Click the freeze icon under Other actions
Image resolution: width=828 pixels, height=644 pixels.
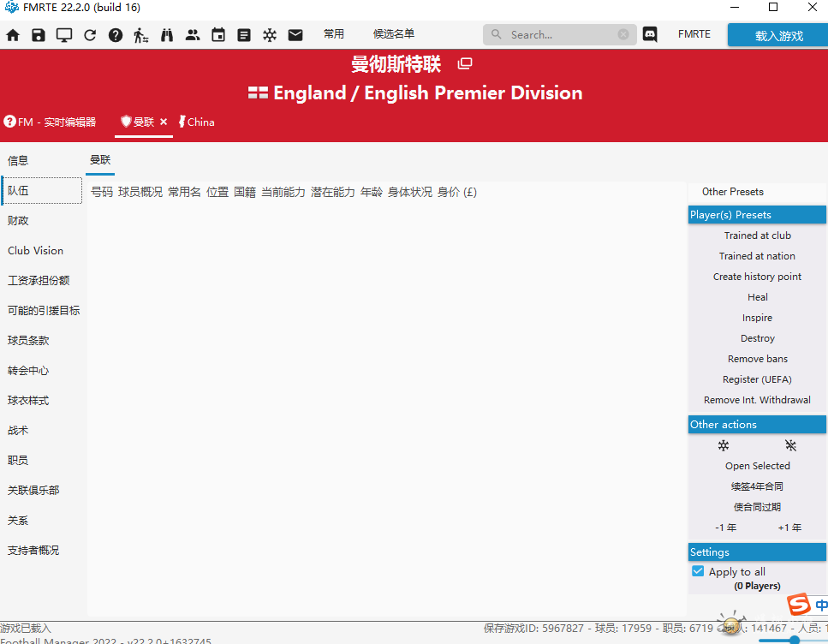pyautogui.click(x=724, y=445)
